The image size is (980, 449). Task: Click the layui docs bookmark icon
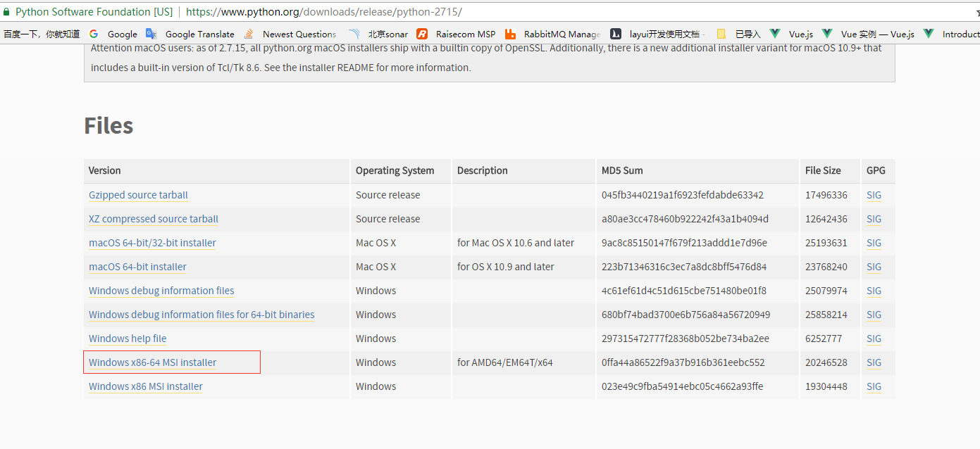[x=615, y=34]
